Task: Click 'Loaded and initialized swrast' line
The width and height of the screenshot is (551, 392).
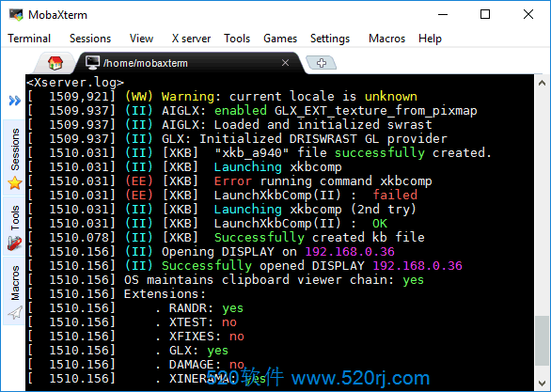Action: pyautogui.click(x=323, y=125)
